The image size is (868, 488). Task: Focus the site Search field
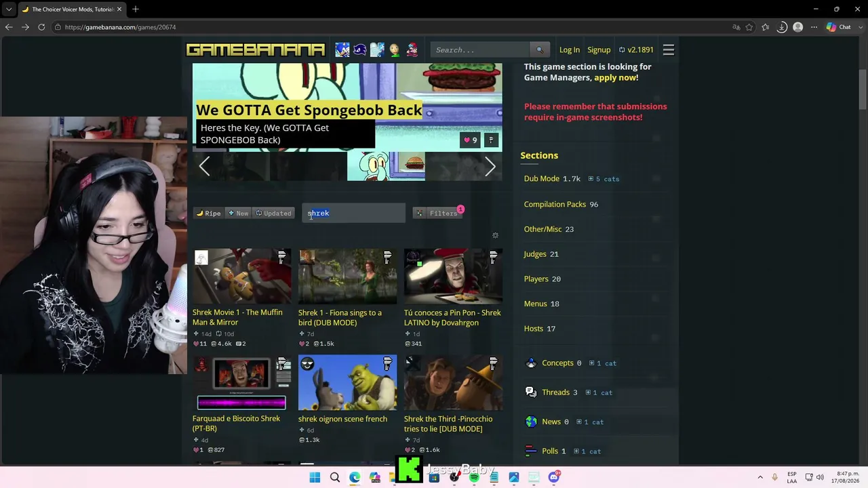[x=480, y=49]
